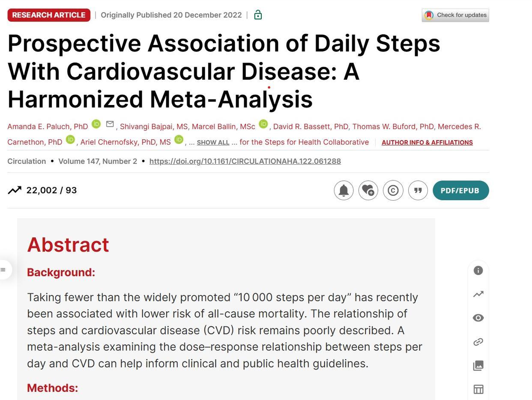Add the article to favorites with the heart icon

[x=368, y=190]
